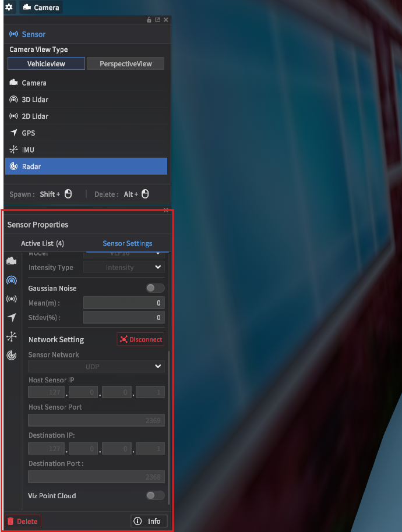Click the PerspectiveView button
This screenshot has height=532, width=402.
click(x=126, y=63)
